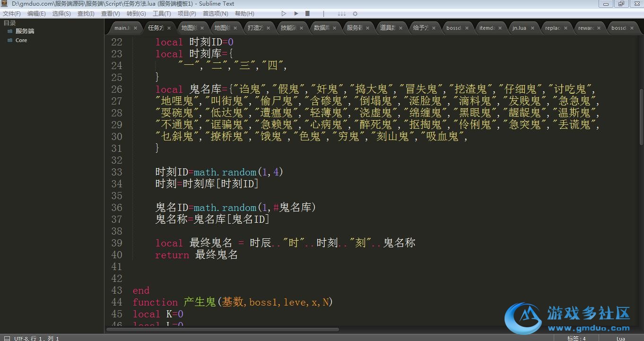Select the 服务端 folder in sidebar
The height and width of the screenshot is (341, 644).
(25, 31)
